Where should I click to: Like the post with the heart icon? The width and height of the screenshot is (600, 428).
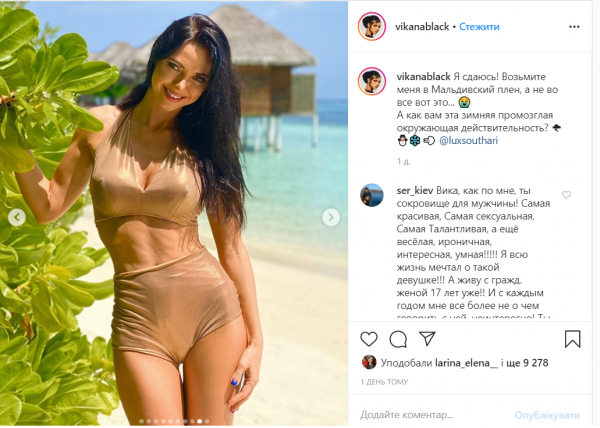[368, 339]
